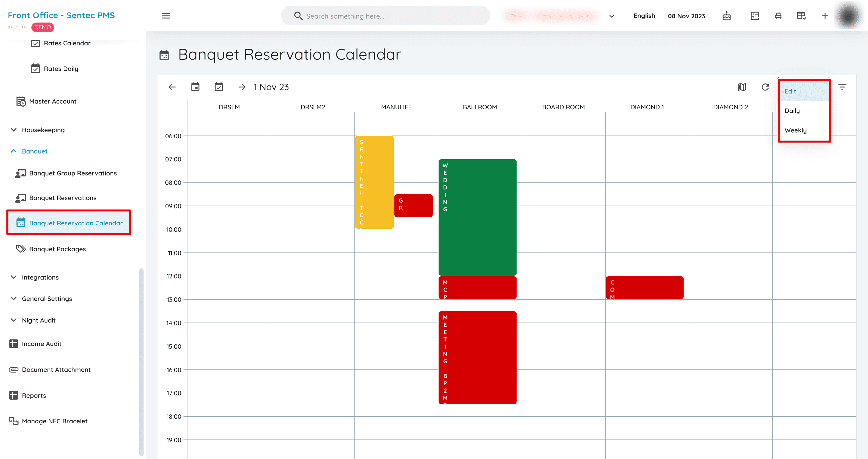
Task: Open Banquet Reservations page
Action: pos(56,198)
